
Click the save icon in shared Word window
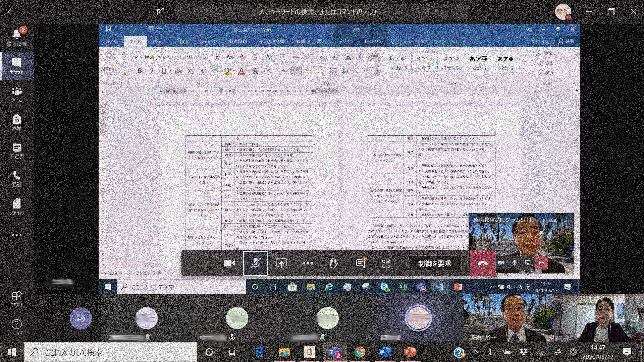(108, 29)
